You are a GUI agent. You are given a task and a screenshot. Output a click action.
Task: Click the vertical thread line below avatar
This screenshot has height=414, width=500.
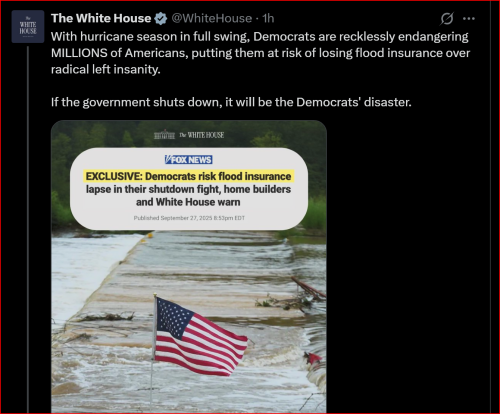28,229
